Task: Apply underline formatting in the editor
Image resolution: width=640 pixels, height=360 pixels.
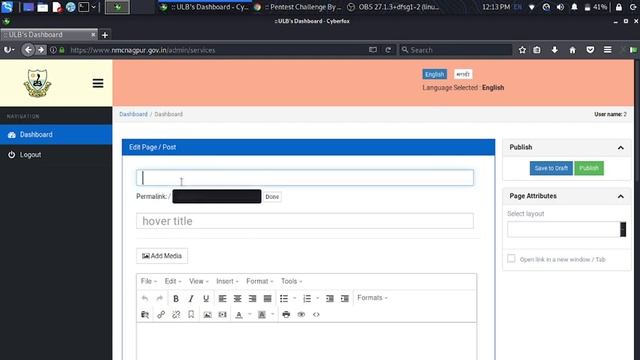Action: (x=206, y=298)
